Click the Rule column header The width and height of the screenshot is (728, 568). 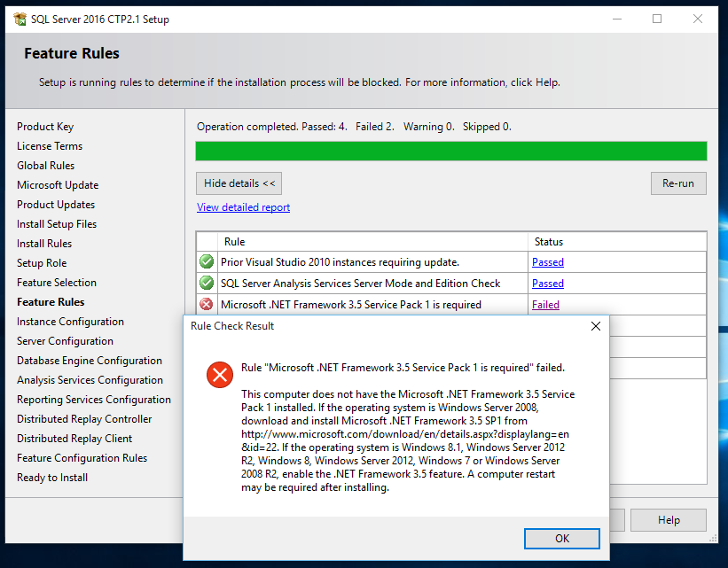pyautogui.click(x=372, y=242)
